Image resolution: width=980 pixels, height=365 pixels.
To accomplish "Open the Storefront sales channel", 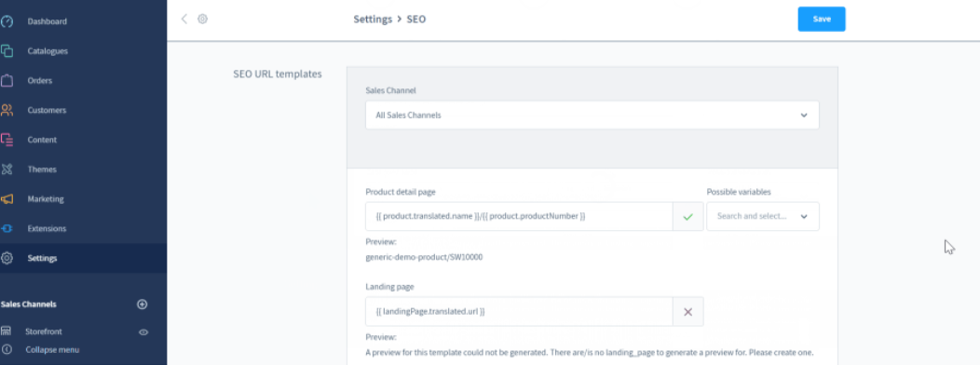I will pyautogui.click(x=44, y=331).
